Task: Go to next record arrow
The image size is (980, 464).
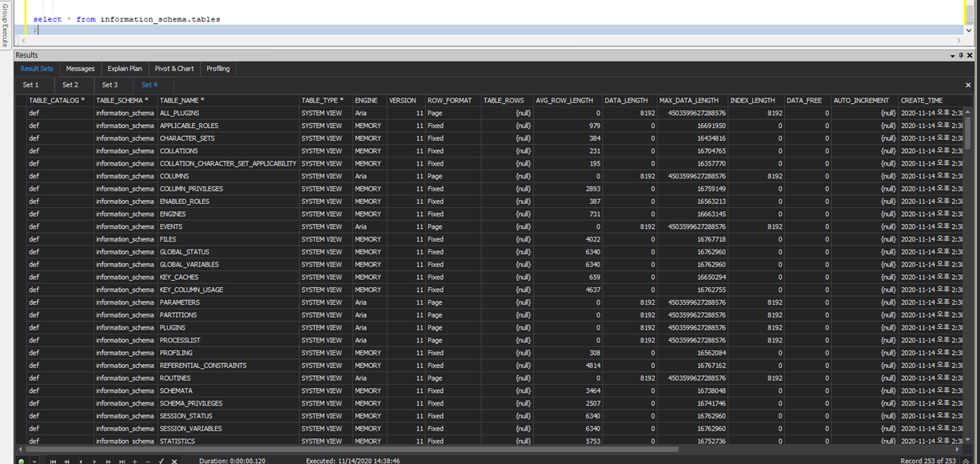Action: tap(94, 461)
